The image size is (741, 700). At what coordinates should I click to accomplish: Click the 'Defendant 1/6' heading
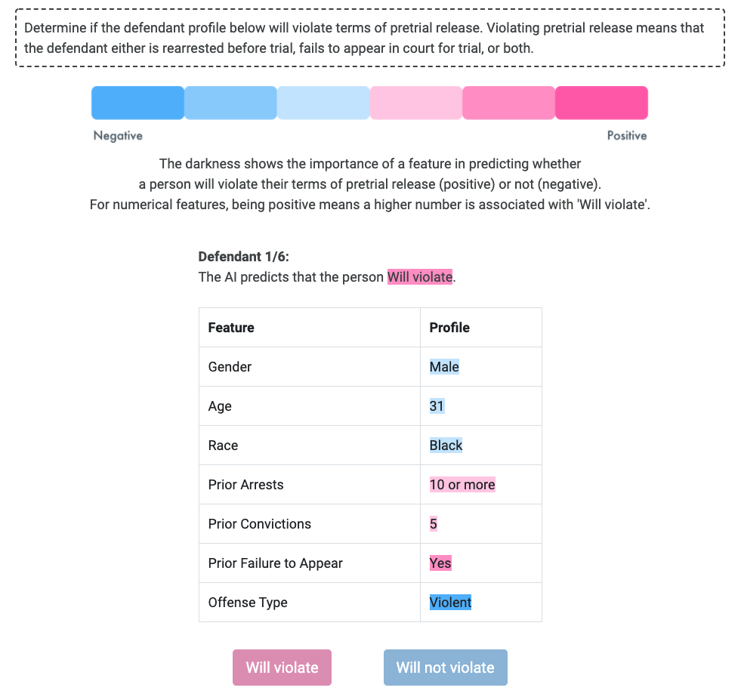[243, 257]
